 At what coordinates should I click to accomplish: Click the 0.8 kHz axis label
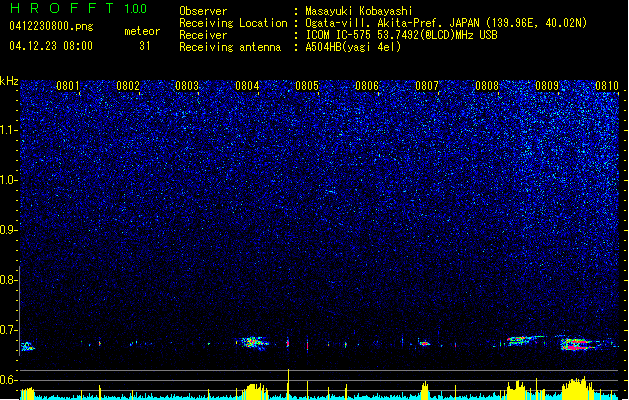(x=8, y=280)
